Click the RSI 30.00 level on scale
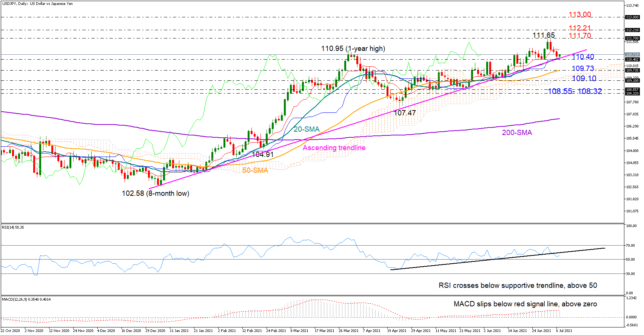The width and height of the screenshot is (644, 335). tap(630, 274)
